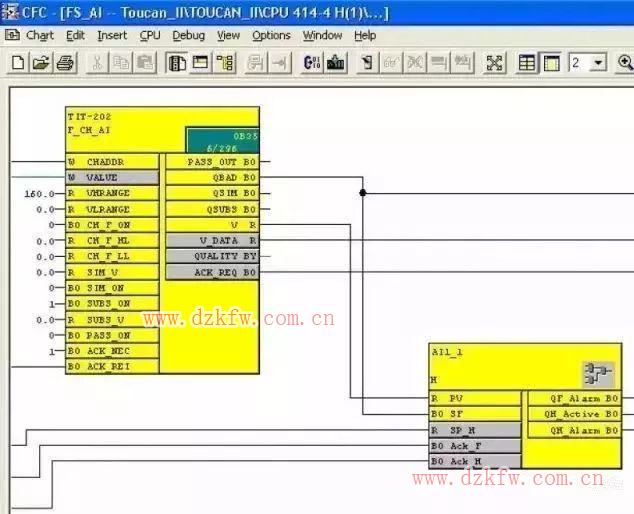The image size is (634, 514).
Task: Click the green OB35 runtime properties field
Action: point(222,140)
